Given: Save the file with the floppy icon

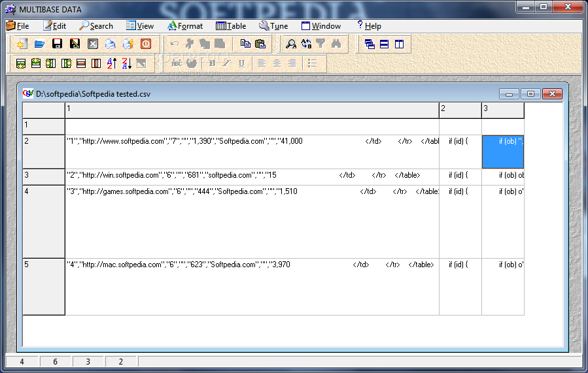Looking at the screenshot, I should click(x=57, y=44).
